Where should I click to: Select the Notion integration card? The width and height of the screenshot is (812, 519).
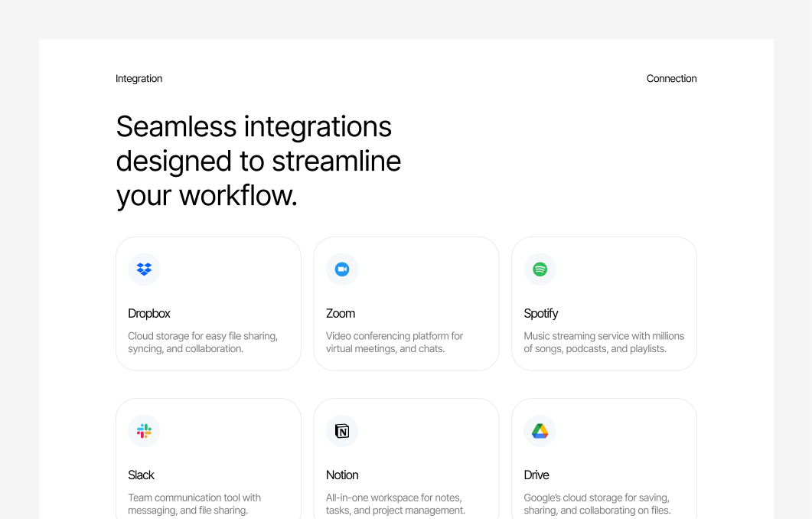tap(406, 459)
